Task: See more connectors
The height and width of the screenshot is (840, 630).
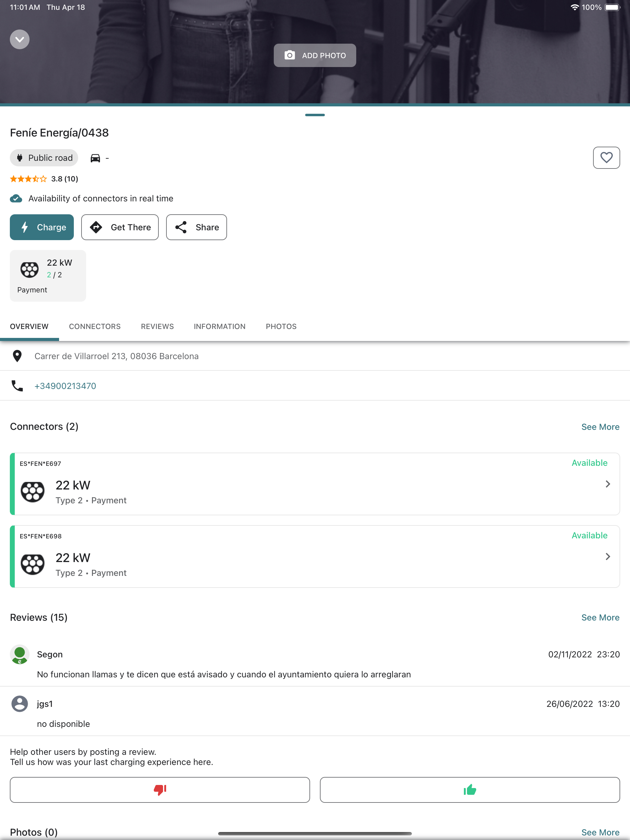Action: (x=600, y=427)
